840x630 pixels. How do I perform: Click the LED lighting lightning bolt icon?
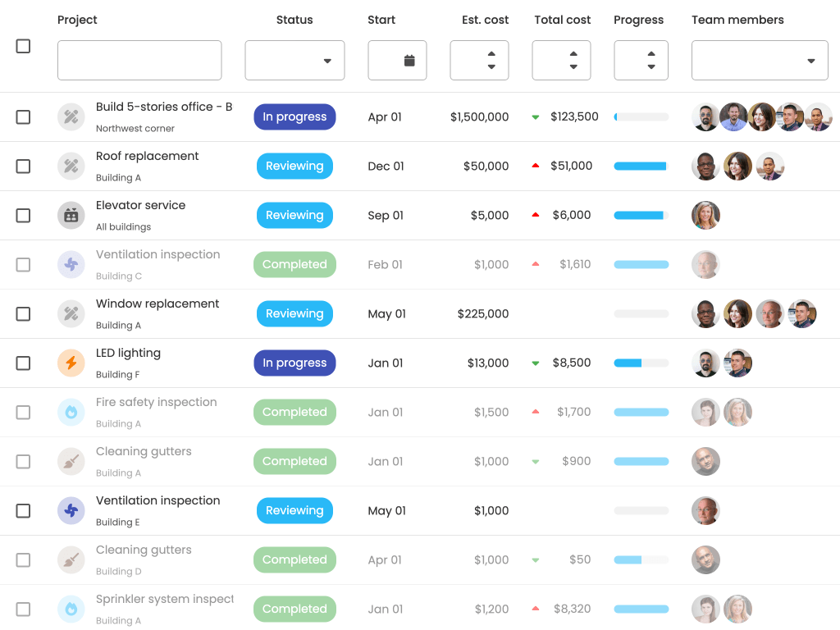point(71,363)
